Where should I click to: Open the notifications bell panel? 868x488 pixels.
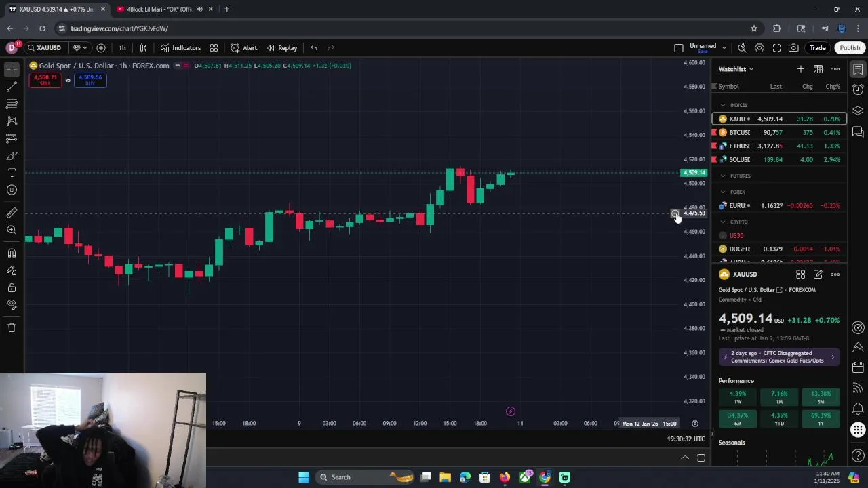click(x=858, y=409)
